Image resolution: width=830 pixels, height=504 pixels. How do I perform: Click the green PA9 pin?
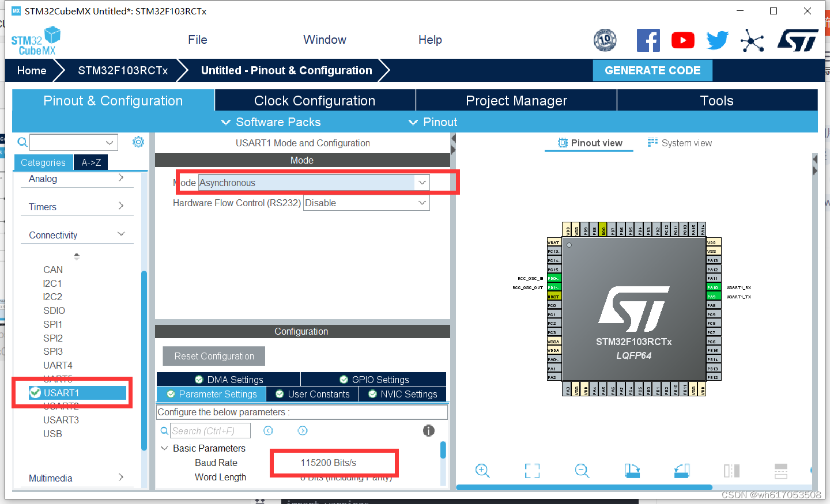click(x=714, y=297)
